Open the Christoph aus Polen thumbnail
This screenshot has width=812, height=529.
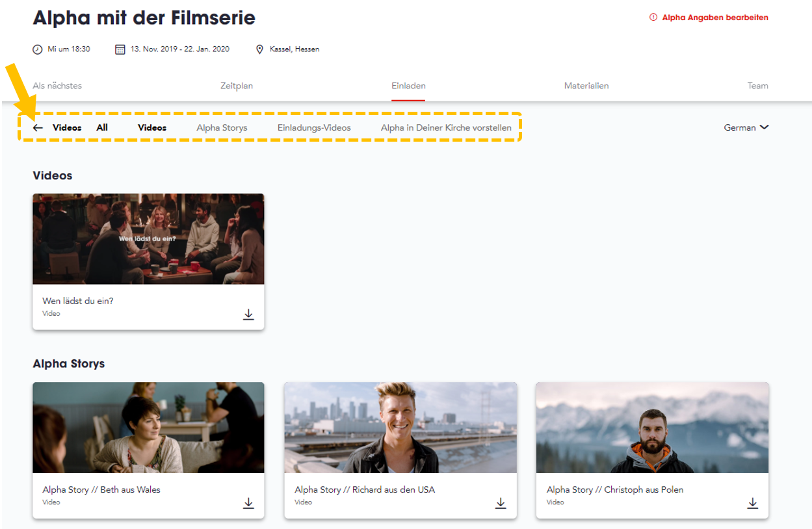[652, 428]
